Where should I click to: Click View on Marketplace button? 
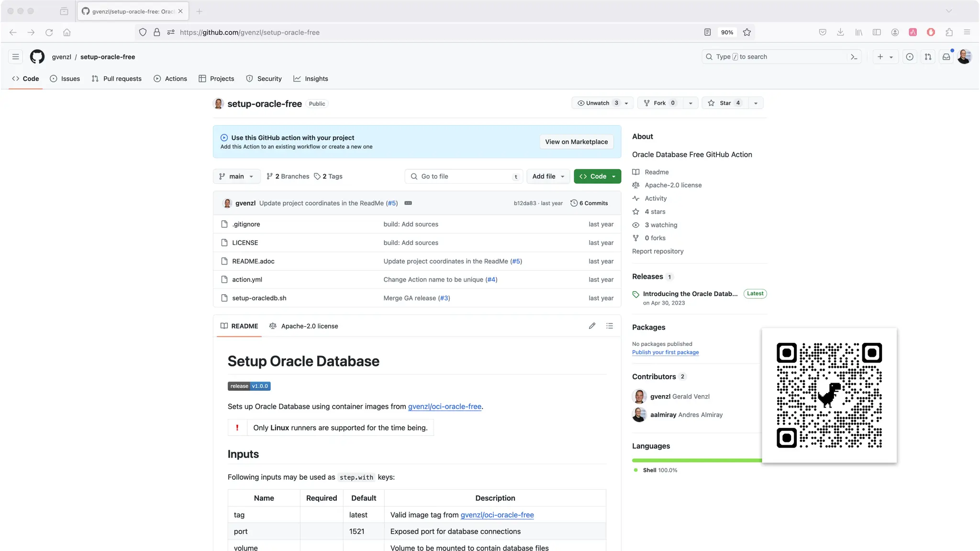(x=576, y=142)
